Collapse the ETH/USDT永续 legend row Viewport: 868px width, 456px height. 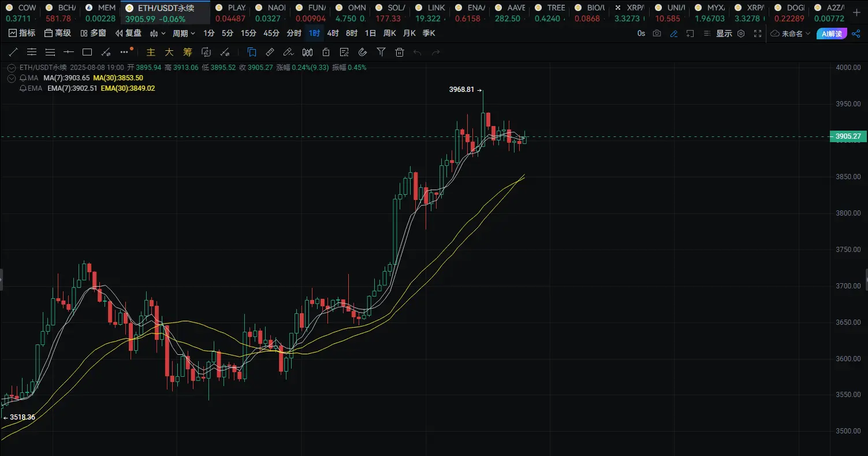pyautogui.click(x=12, y=68)
